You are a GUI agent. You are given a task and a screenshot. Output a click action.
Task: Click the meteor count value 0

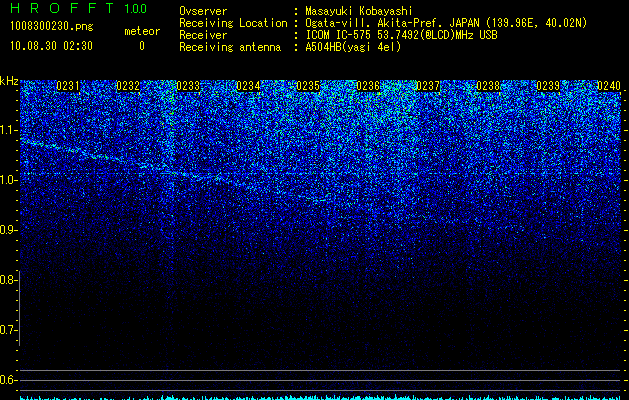click(142, 46)
